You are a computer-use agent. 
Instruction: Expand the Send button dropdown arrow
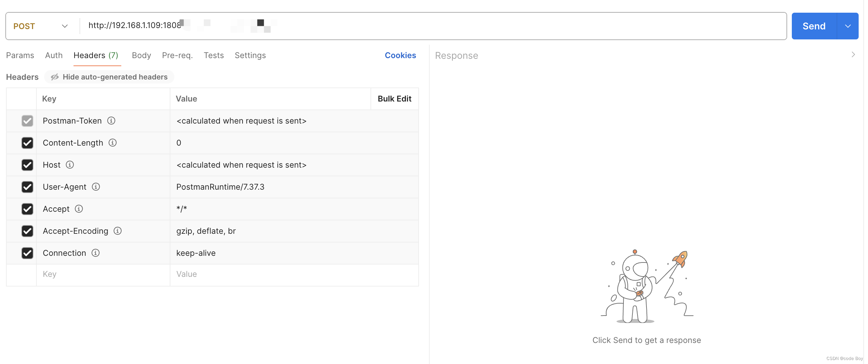(x=848, y=26)
